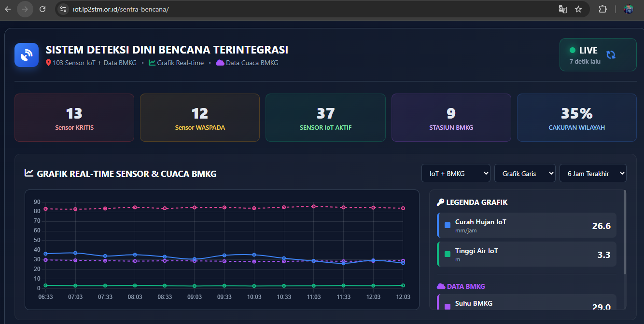Toggle the Curah Hujan IoT legend entry
Image resolution: width=644 pixels, height=324 pixels.
point(526,225)
